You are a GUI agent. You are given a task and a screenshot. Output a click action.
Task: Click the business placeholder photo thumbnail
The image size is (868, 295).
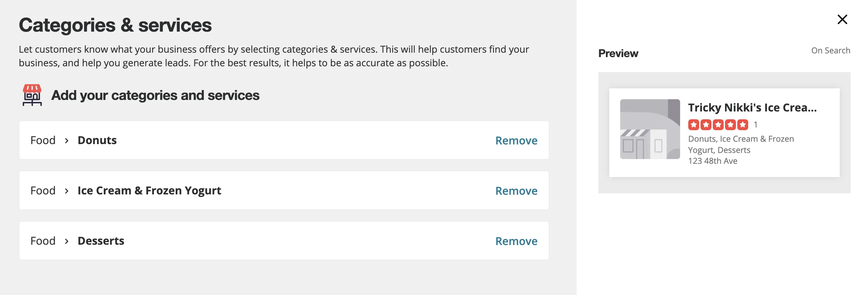click(650, 129)
